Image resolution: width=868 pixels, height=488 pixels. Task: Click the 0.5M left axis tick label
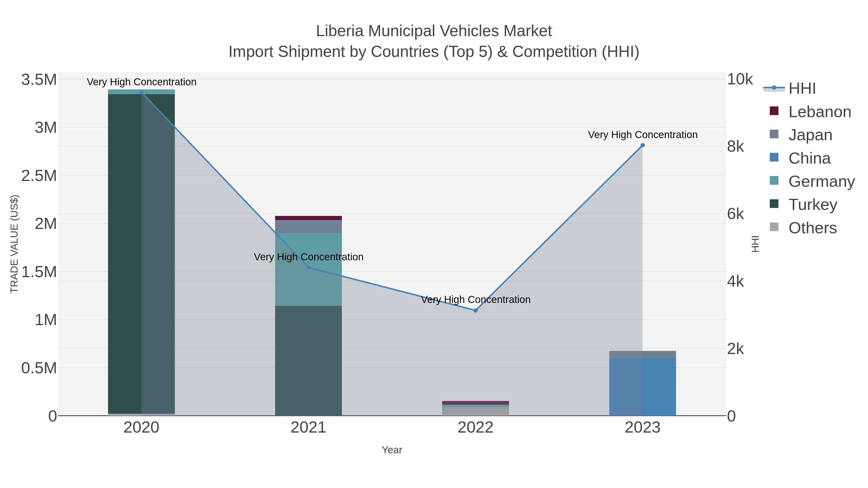coord(39,368)
